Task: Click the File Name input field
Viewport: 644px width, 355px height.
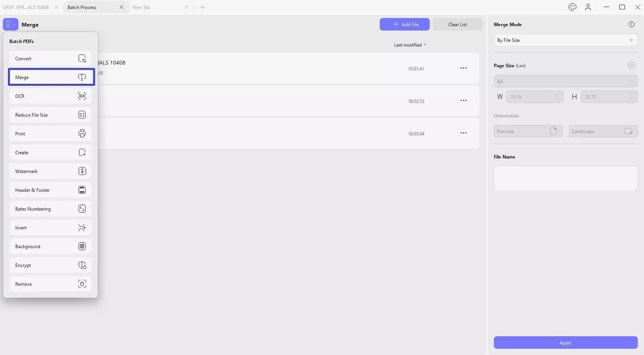Action: tap(565, 178)
